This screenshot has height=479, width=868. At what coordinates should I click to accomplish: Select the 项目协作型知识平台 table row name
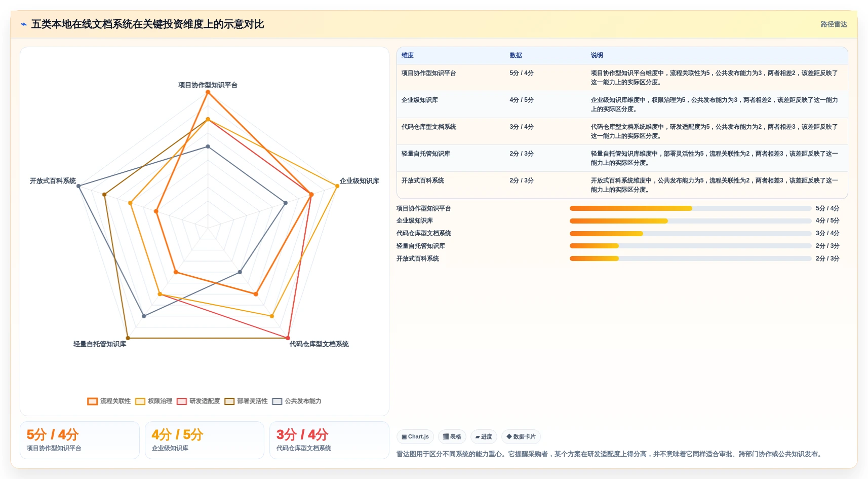click(x=428, y=73)
